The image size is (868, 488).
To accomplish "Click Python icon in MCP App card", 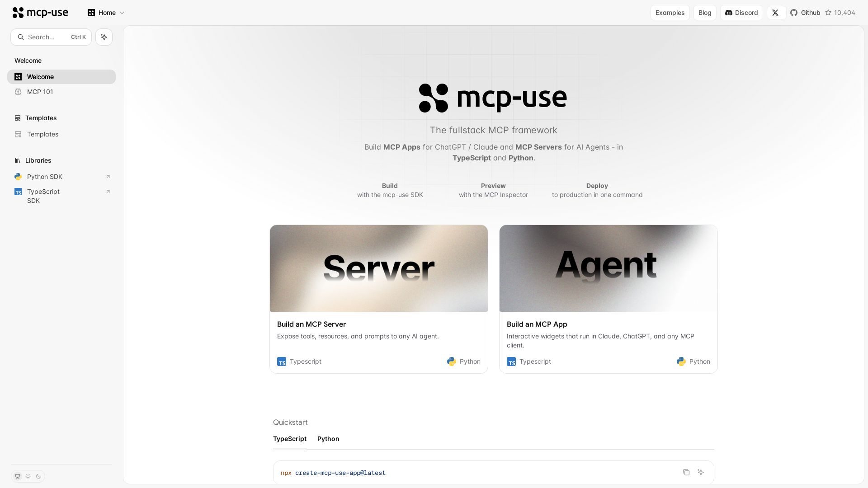I will (681, 361).
